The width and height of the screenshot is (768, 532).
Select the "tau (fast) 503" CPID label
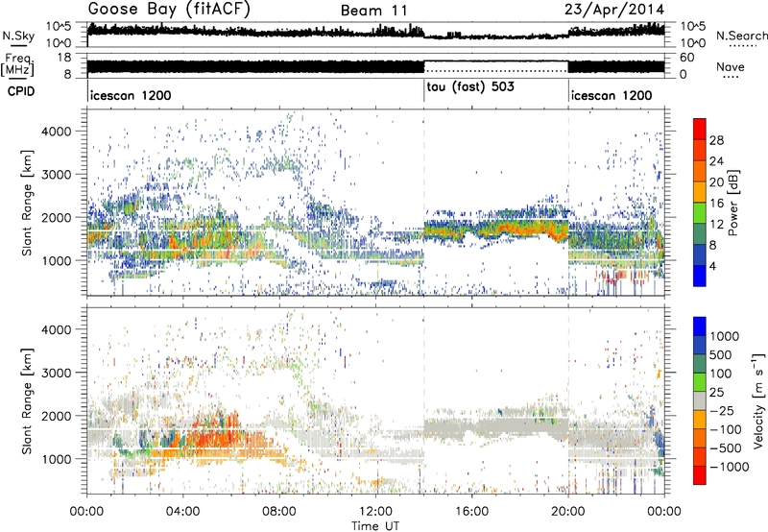click(470, 87)
